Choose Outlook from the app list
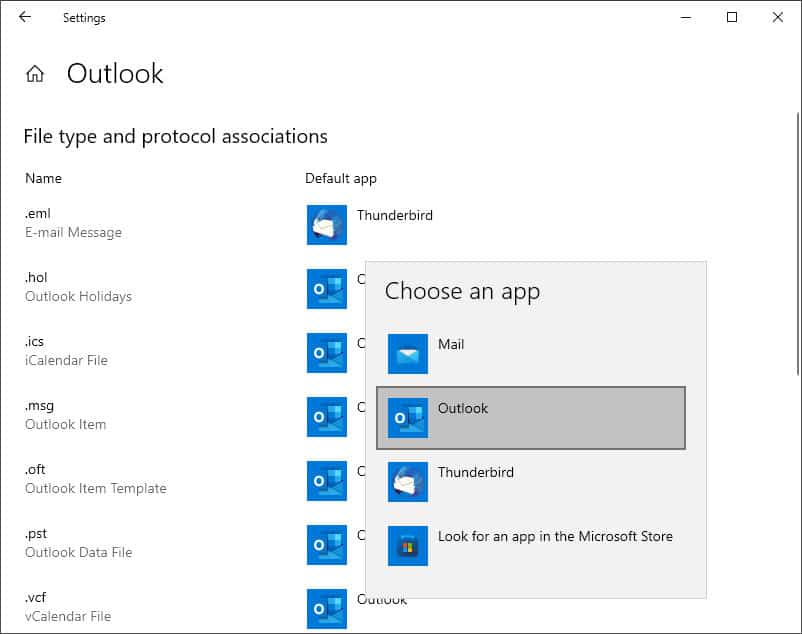The image size is (802, 634). (x=463, y=408)
